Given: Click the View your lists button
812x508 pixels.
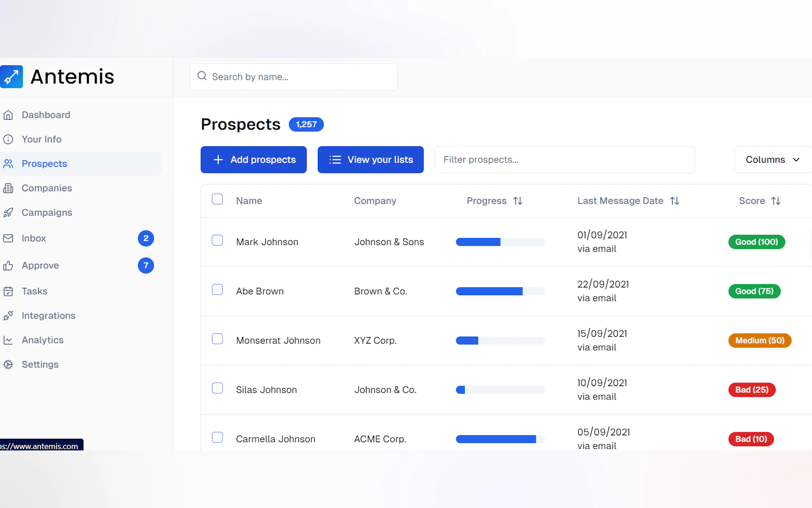Looking at the screenshot, I should pos(370,160).
